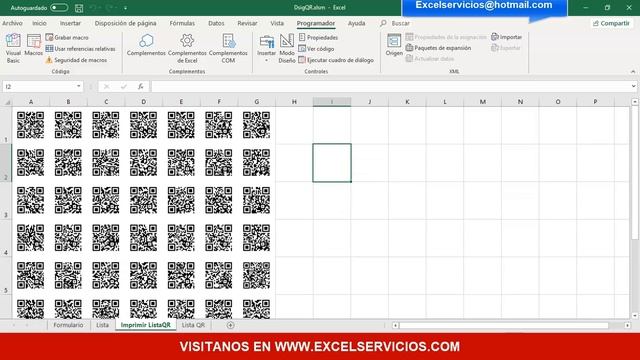Select the QR code in cell A1

tap(31, 125)
